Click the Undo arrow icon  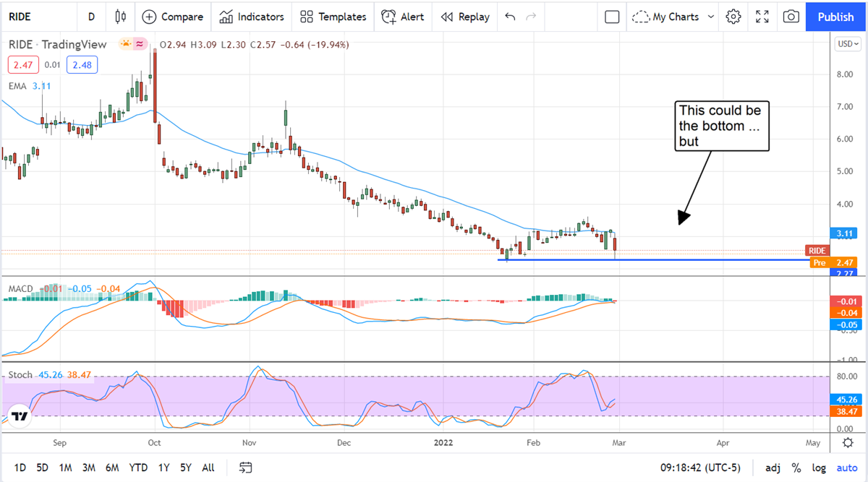tap(510, 17)
